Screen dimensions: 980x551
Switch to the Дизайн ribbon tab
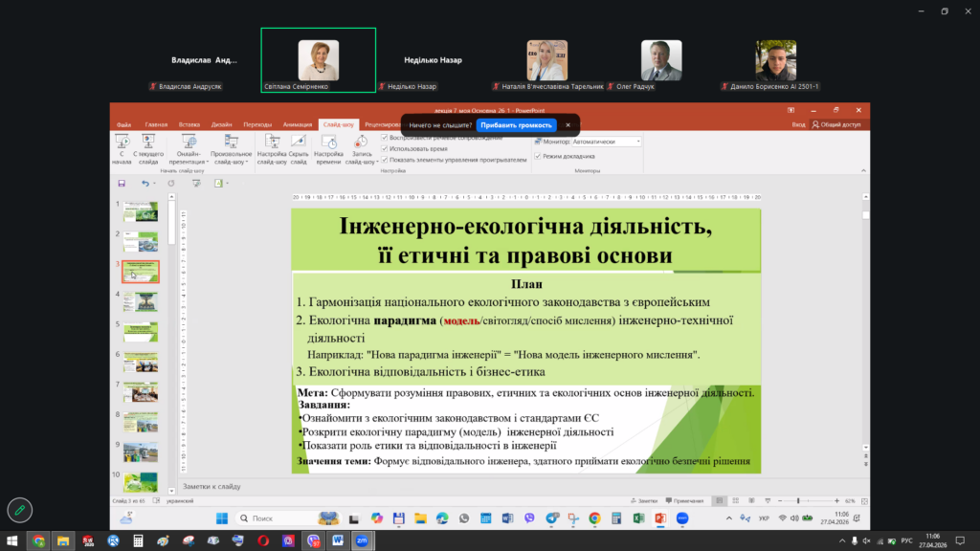point(221,124)
